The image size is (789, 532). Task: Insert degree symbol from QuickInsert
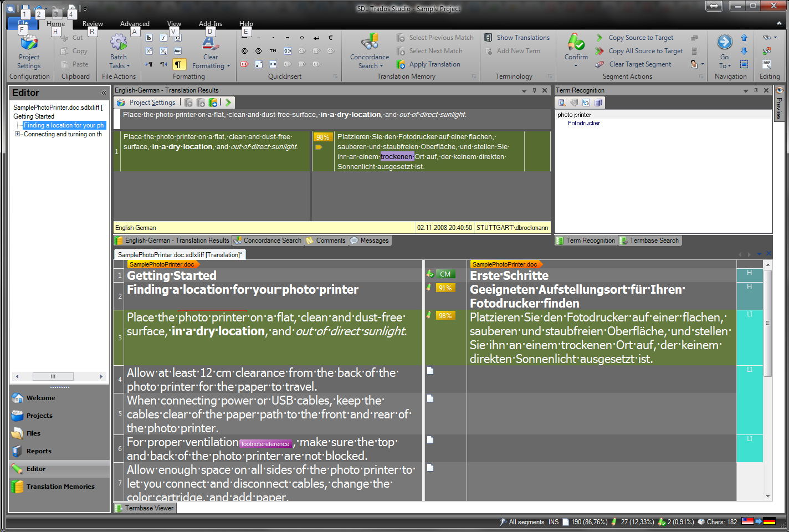302,38
